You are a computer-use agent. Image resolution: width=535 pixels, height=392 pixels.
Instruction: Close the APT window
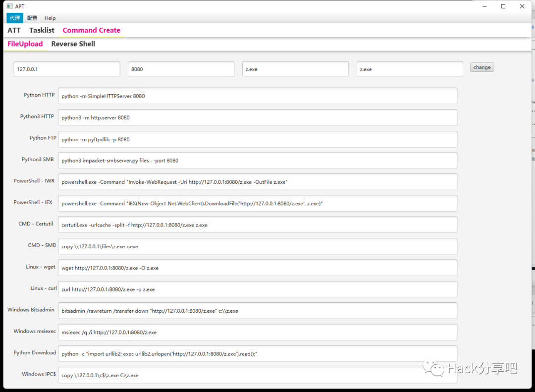coord(522,6)
